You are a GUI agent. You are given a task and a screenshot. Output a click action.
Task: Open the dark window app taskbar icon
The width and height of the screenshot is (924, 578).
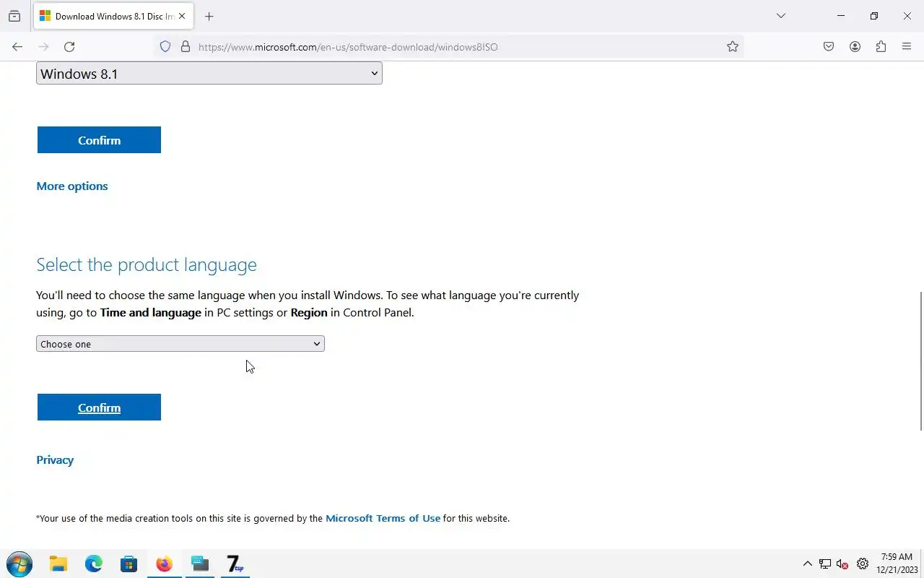(200, 564)
